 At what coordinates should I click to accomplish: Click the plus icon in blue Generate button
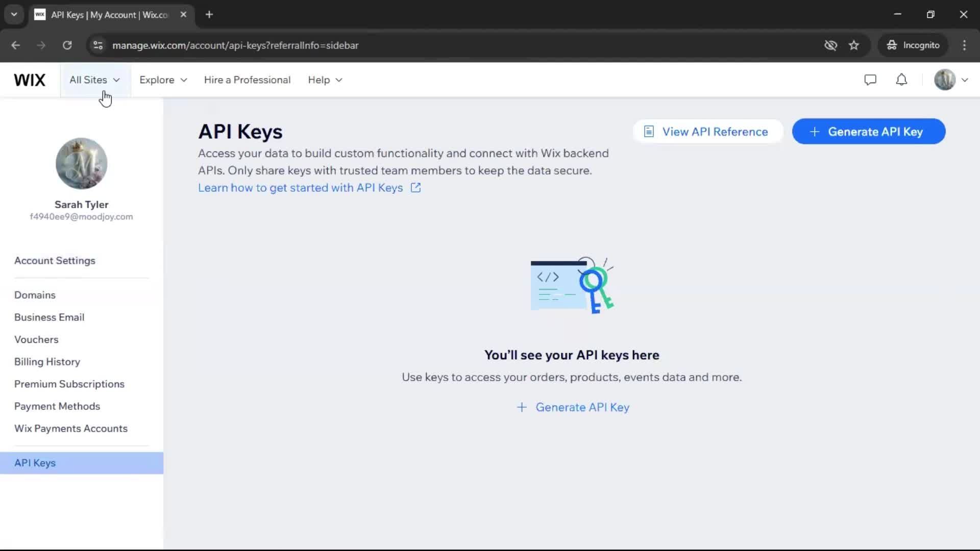(815, 132)
